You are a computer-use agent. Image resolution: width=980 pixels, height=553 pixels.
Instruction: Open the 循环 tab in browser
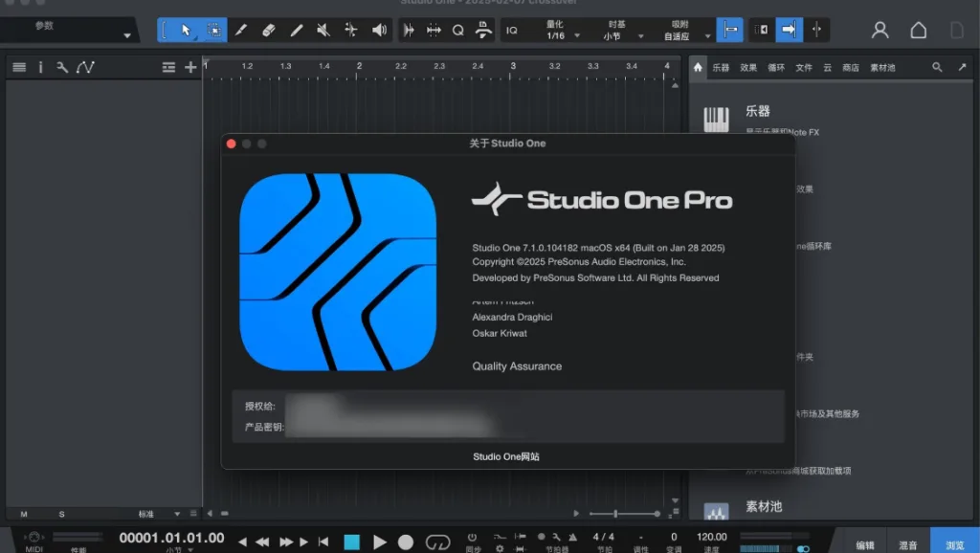776,68
